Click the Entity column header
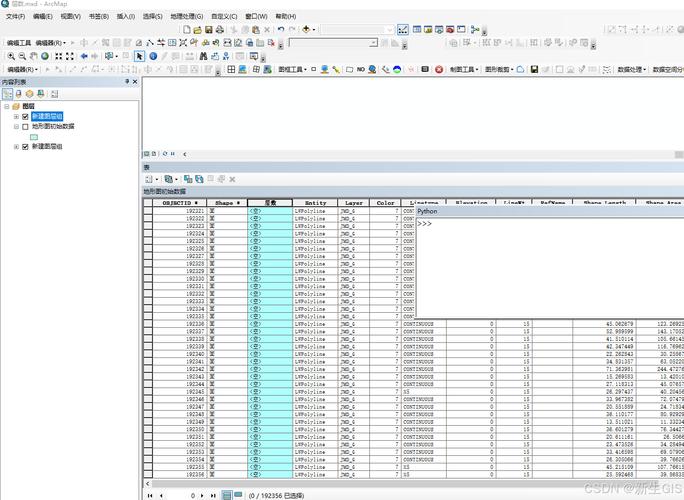Image resolution: width=684 pixels, height=500 pixels. 315,203
